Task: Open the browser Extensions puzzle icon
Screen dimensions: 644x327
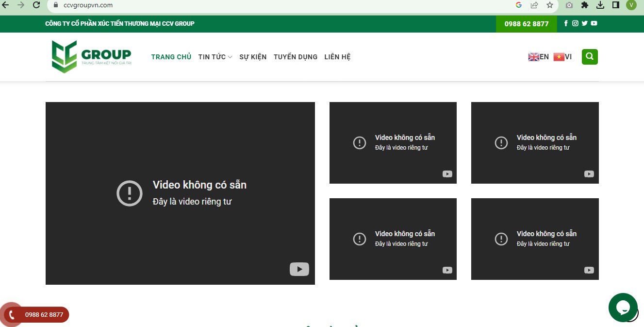Action: [585, 5]
